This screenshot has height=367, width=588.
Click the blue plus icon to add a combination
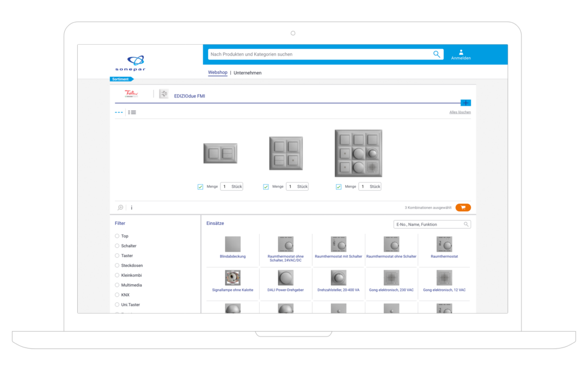465,102
